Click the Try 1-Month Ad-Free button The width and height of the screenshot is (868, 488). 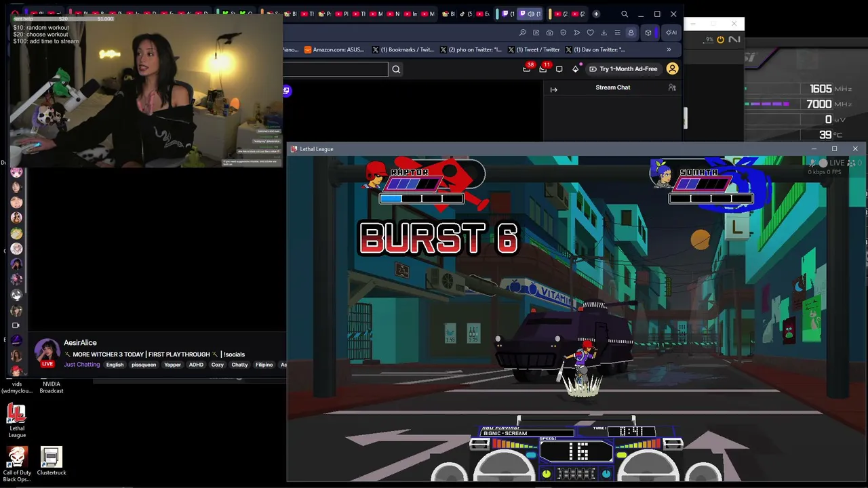(x=623, y=68)
